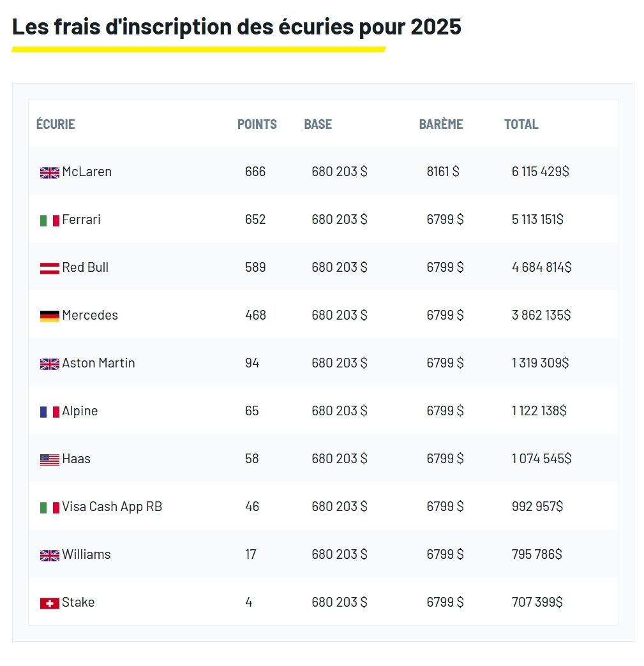Click the French flag beside Alpine
Screen dimensions: 644x666
point(49,411)
